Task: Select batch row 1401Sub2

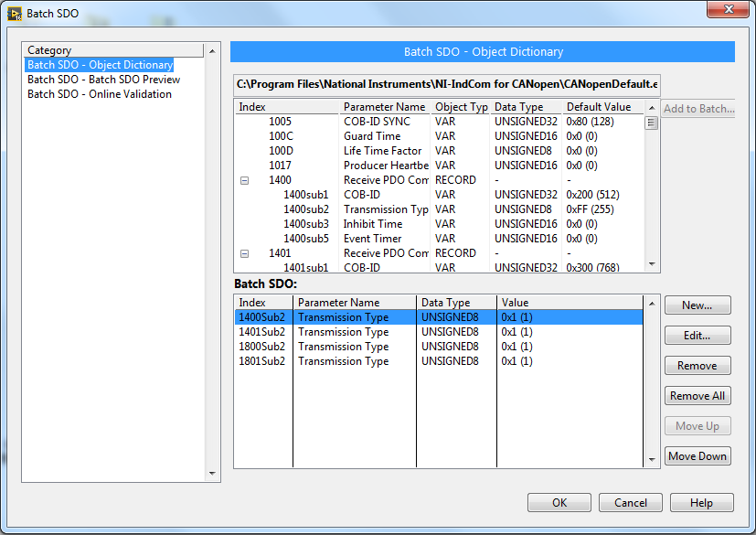Action: [439, 332]
